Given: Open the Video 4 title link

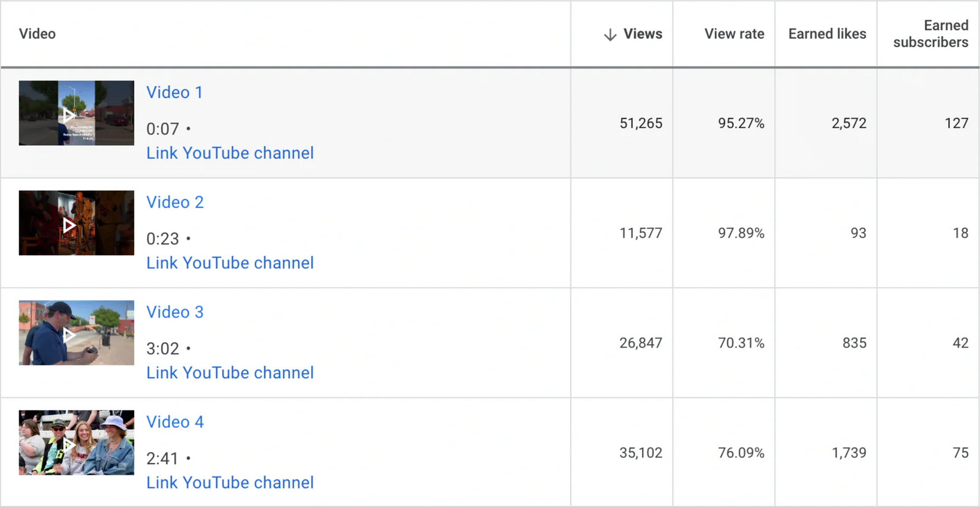Looking at the screenshot, I should coord(175,422).
